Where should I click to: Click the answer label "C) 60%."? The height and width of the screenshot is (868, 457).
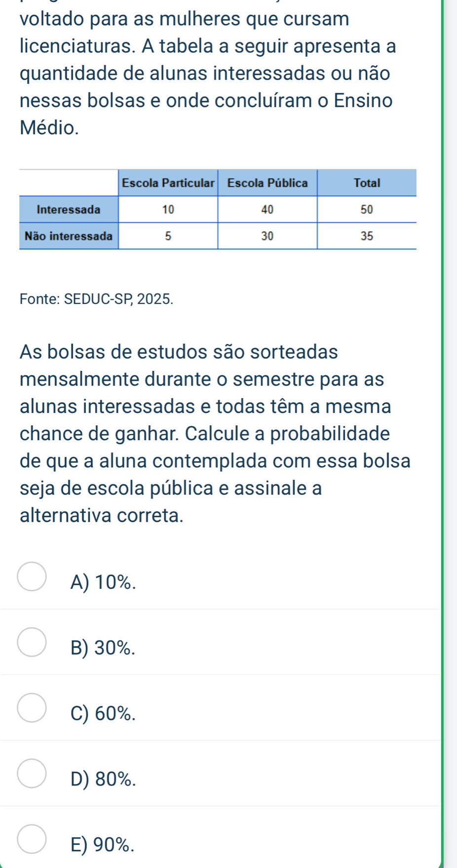coord(103,713)
